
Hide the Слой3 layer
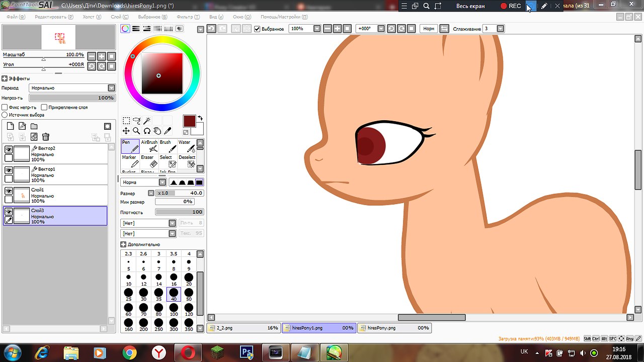[x=9, y=212]
